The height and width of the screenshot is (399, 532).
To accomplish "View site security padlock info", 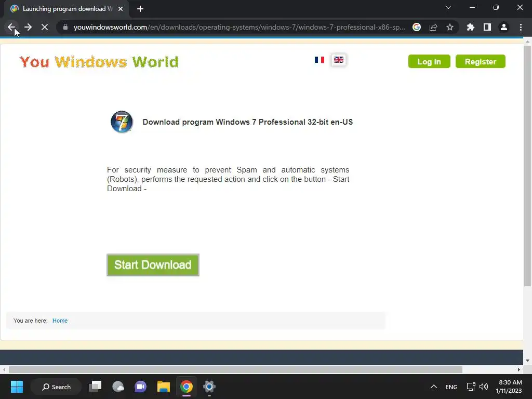I will [65, 27].
